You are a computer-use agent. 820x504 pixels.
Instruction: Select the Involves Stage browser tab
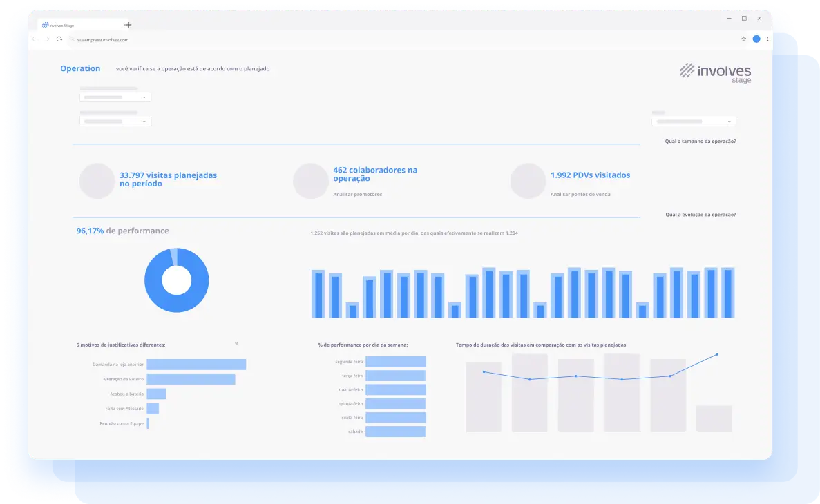pos(82,25)
